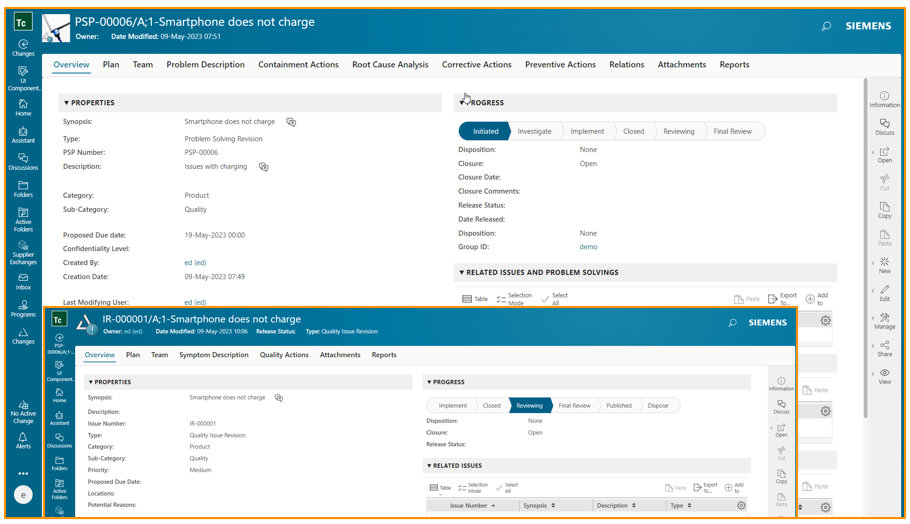Open UI Component in IR-000001 window sidebar
This screenshot has height=524, width=910.
pos(59,371)
